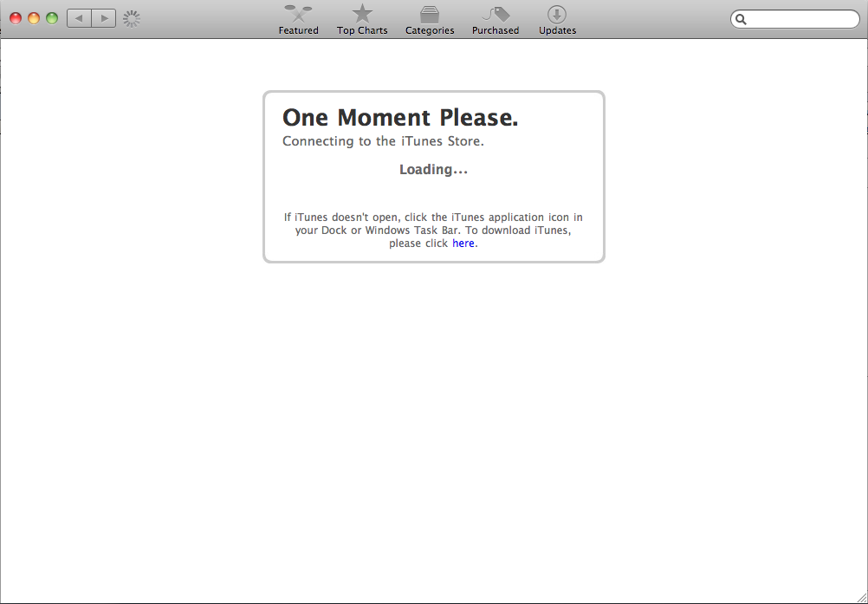The height and width of the screenshot is (604, 868).
Task: Click the App Store search field
Action: tap(795, 19)
